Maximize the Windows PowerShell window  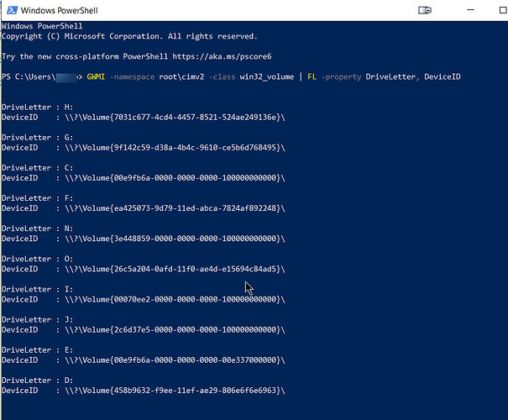[503, 10]
